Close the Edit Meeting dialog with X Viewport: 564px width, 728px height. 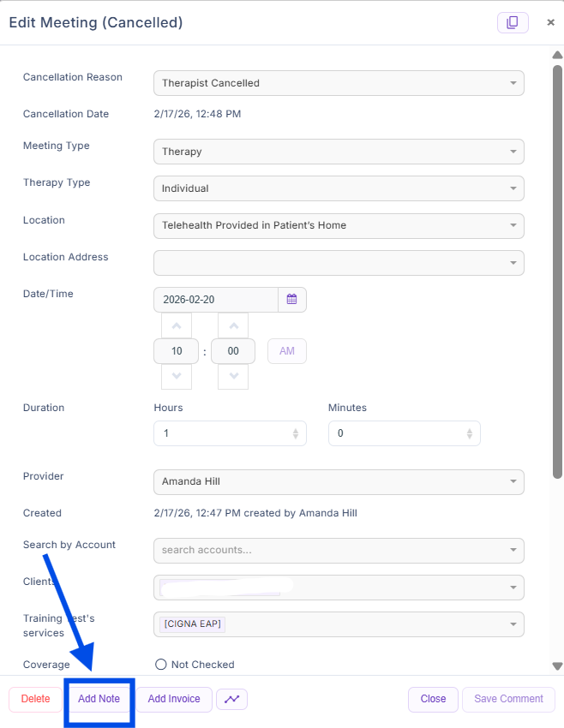550,23
